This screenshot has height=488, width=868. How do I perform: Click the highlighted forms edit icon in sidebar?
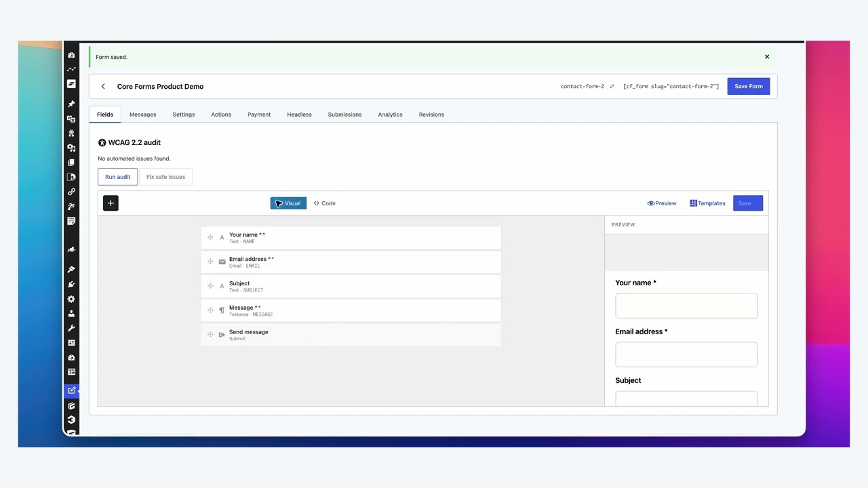click(x=71, y=390)
